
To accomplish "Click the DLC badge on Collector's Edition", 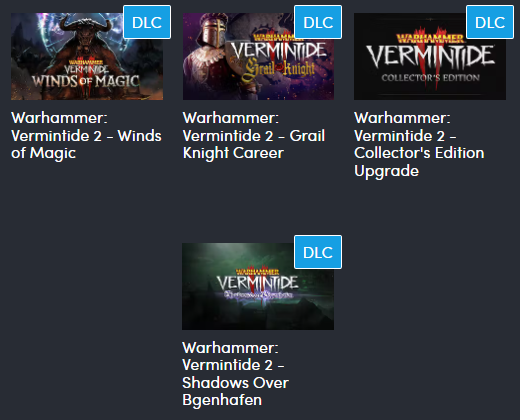I will (x=490, y=22).
